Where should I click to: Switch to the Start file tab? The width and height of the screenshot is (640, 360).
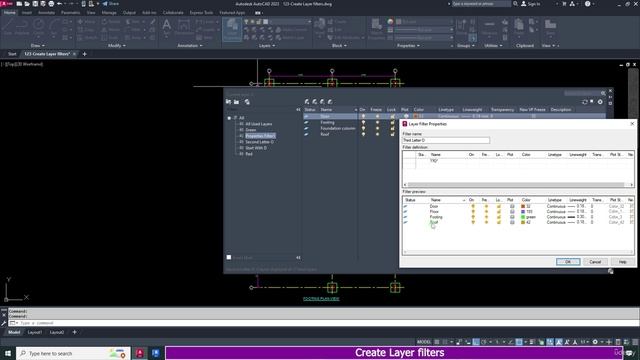coord(12,54)
